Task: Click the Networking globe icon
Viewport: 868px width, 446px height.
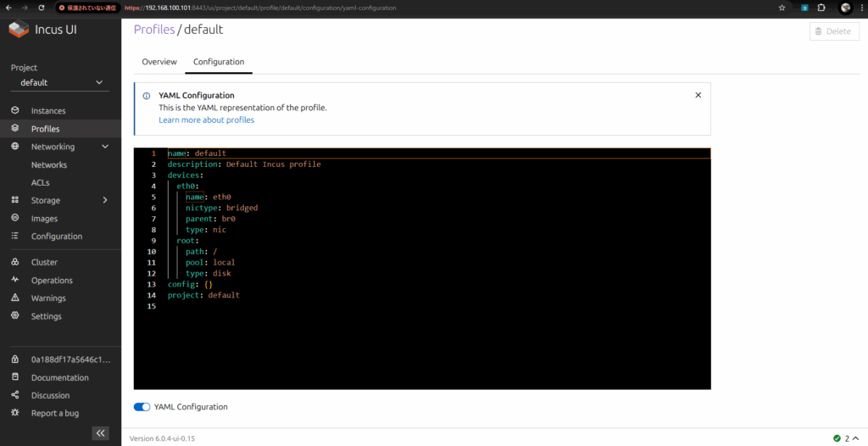Action: [x=15, y=147]
